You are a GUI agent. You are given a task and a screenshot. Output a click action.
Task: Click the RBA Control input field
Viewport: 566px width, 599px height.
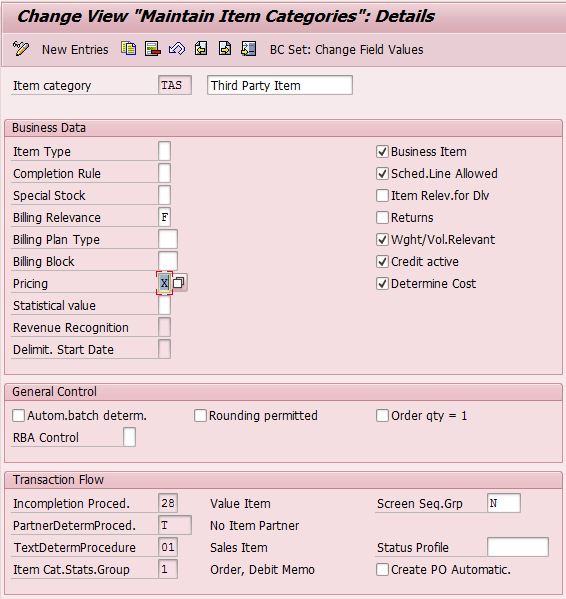point(129,437)
